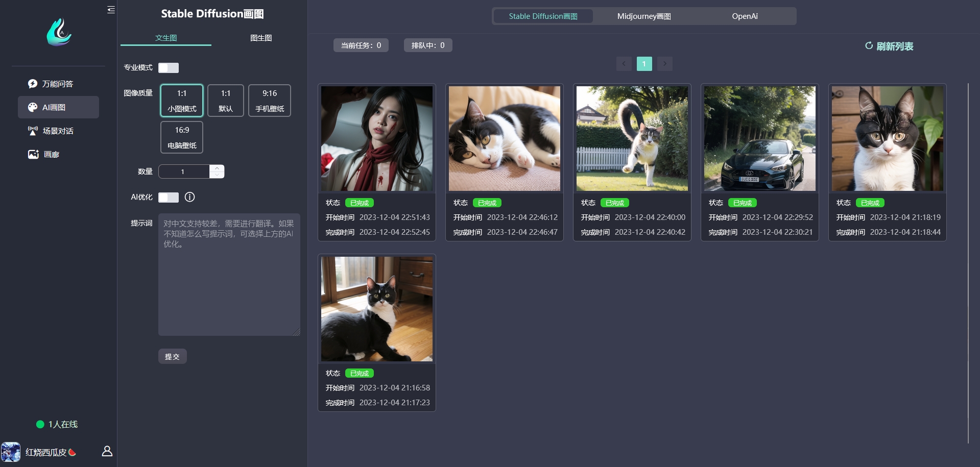Go to the previous page arrow
The height and width of the screenshot is (467, 980).
[x=624, y=64]
